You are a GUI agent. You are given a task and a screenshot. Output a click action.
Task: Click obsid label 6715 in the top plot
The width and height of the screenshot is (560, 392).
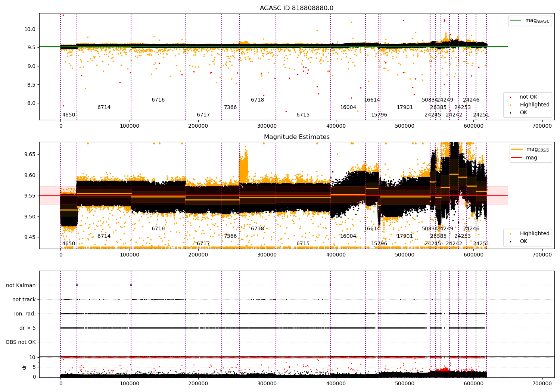pyautogui.click(x=303, y=115)
